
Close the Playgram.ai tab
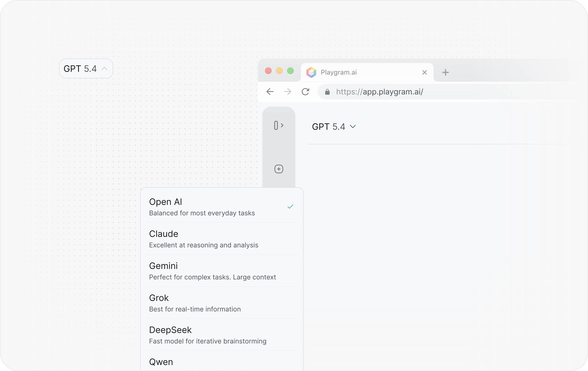(x=425, y=72)
